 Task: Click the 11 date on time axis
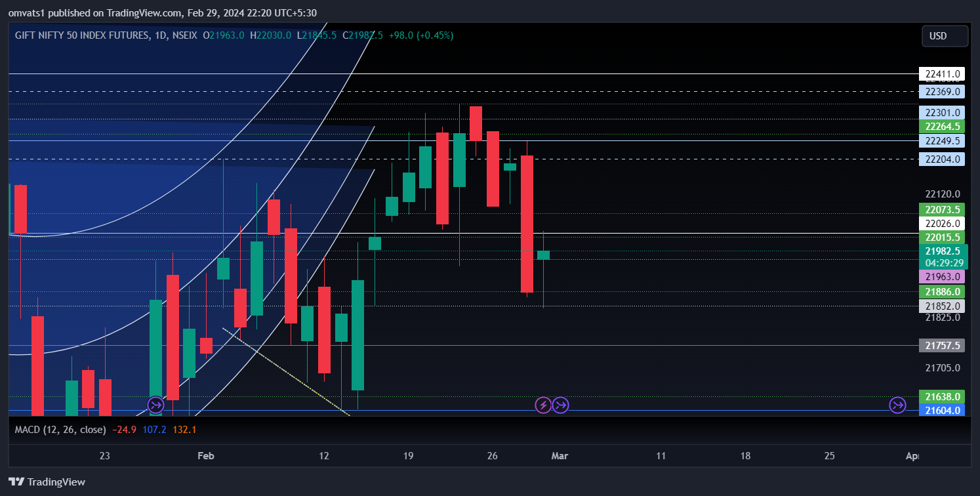click(661, 456)
